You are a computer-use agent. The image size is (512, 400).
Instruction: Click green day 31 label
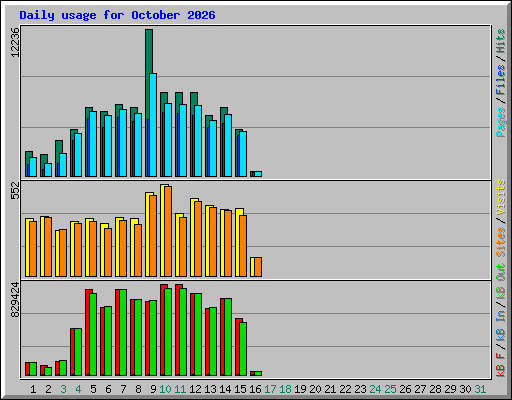(x=480, y=389)
